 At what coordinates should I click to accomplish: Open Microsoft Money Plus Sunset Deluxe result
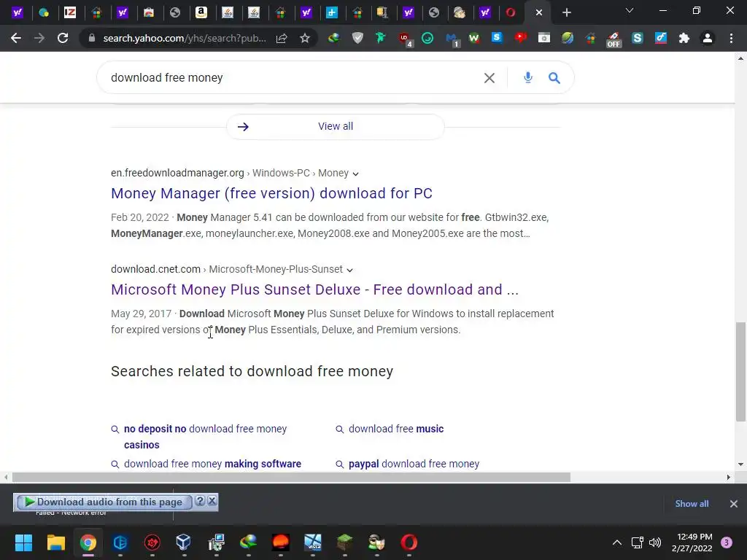315,289
